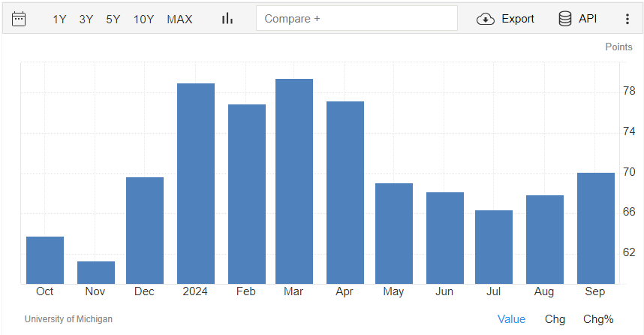This screenshot has height=335, width=644.
Task: Click the Mar bar in the chart
Action: tap(294, 181)
